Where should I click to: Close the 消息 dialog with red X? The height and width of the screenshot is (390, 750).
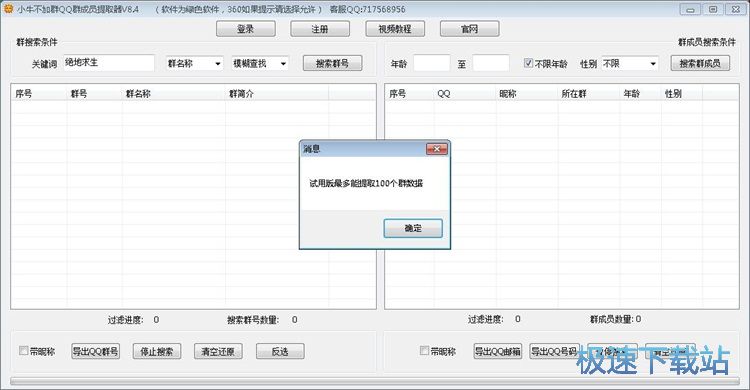pyautogui.click(x=437, y=149)
